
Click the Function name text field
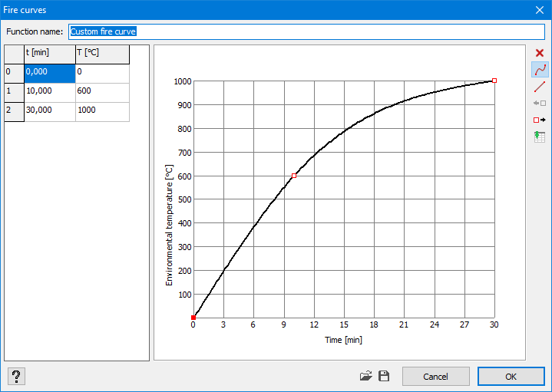[306, 31]
